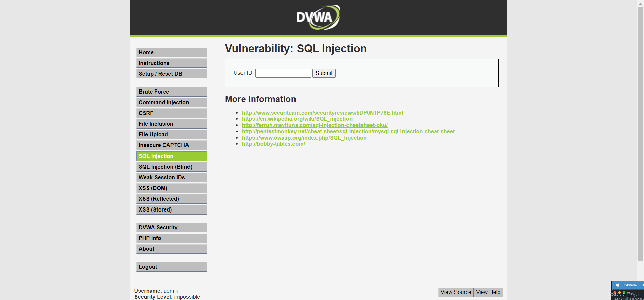Go to Weak Session IDs

[172, 177]
